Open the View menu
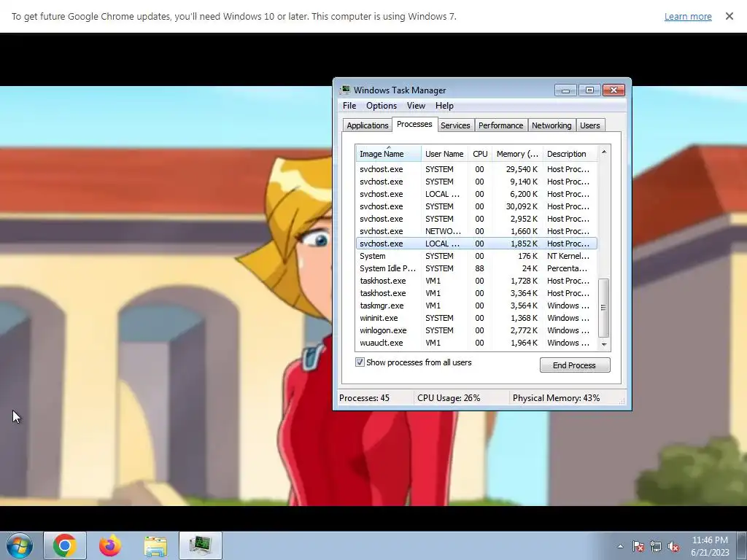This screenshot has width=747, height=560. tap(415, 106)
